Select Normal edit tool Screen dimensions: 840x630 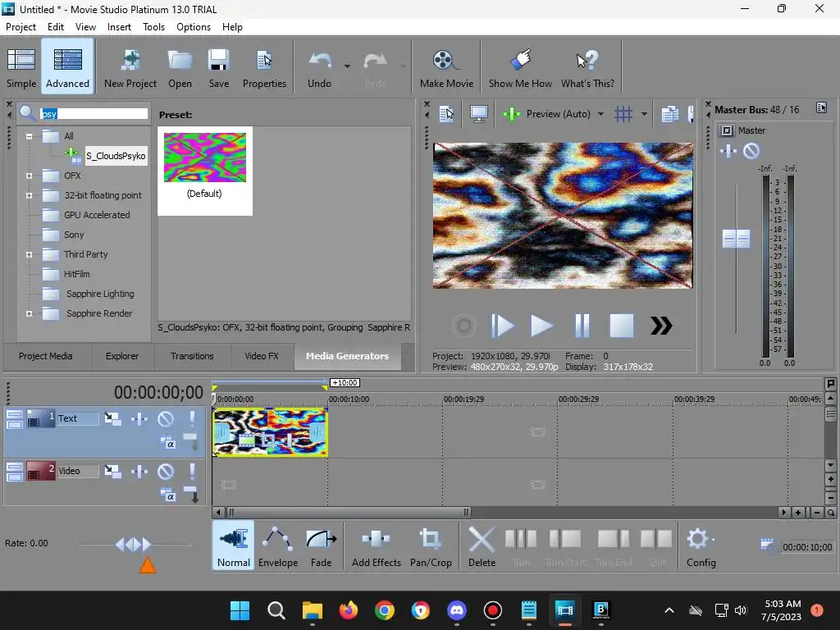pyautogui.click(x=234, y=546)
